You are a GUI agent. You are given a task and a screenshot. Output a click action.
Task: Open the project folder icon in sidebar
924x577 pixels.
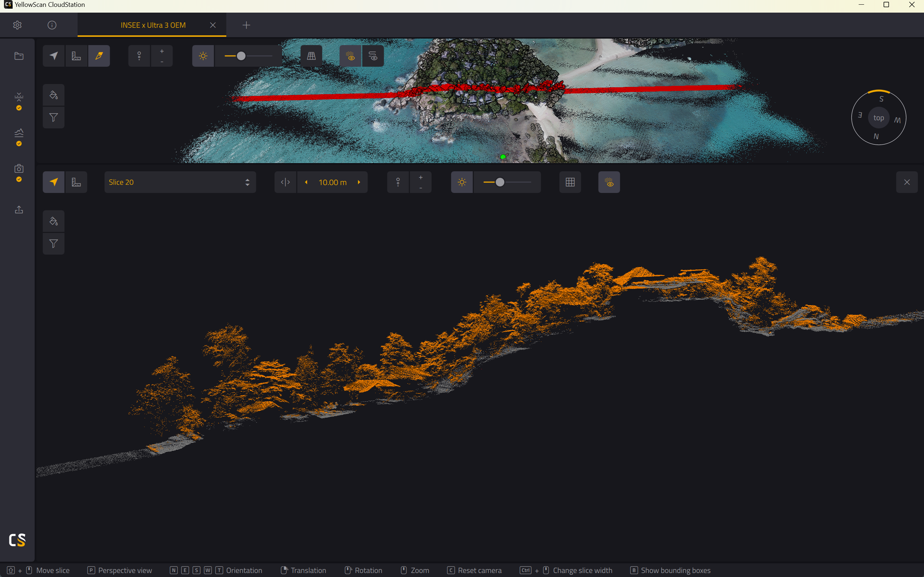[x=19, y=56]
